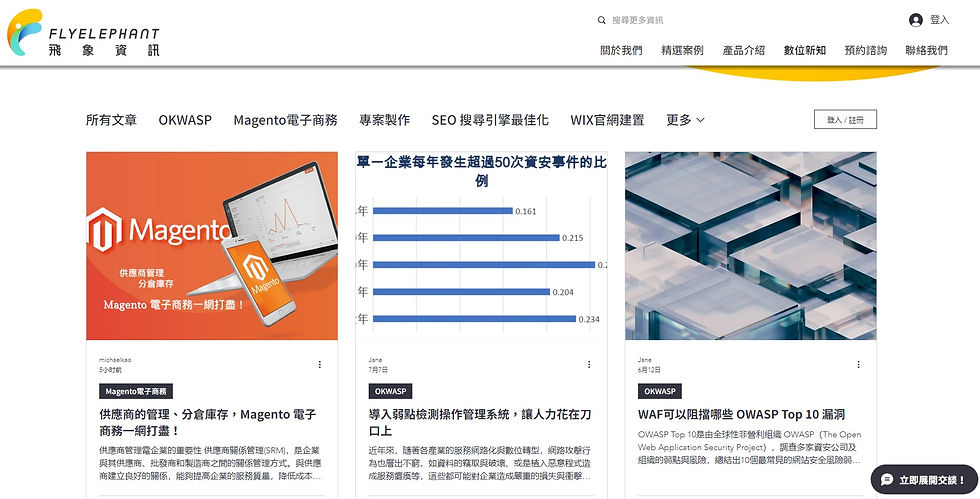This screenshot has height=499, width=980.
Task: Select the SEO 搜尋引擎最佳化 tab
Action: coord(490,119)
